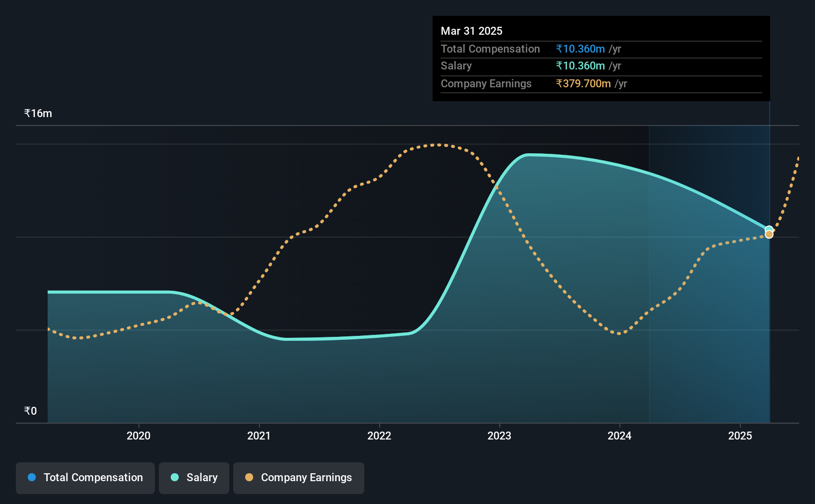
Task: Toggle the Salary legend button
Action: pos(194,478)
